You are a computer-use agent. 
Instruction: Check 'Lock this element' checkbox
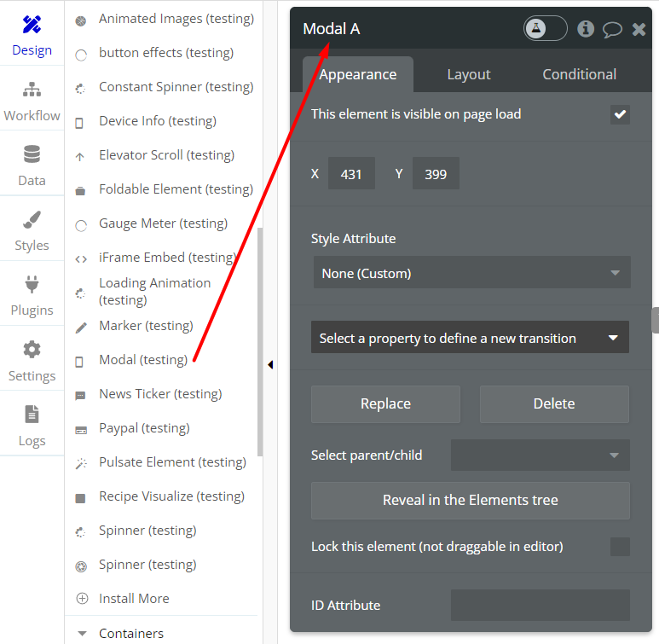pyautogui.click(x=620, y=547)
